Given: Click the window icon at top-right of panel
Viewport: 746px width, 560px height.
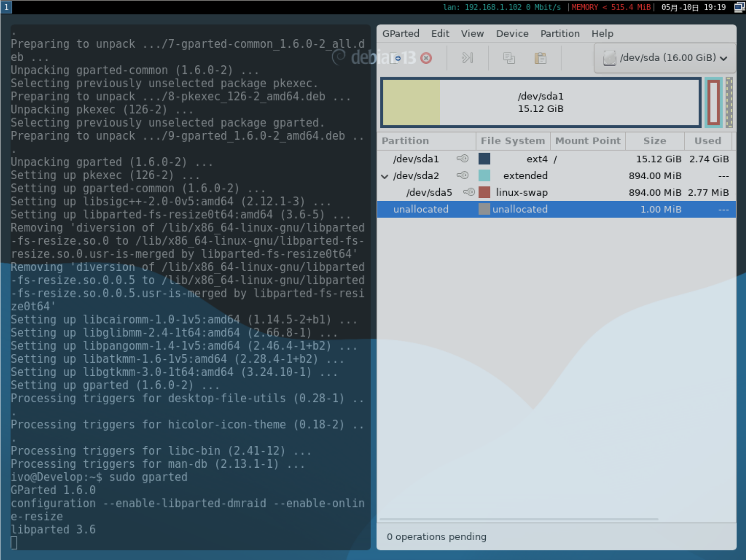Looking at the screenshot, I should [739, 7].
